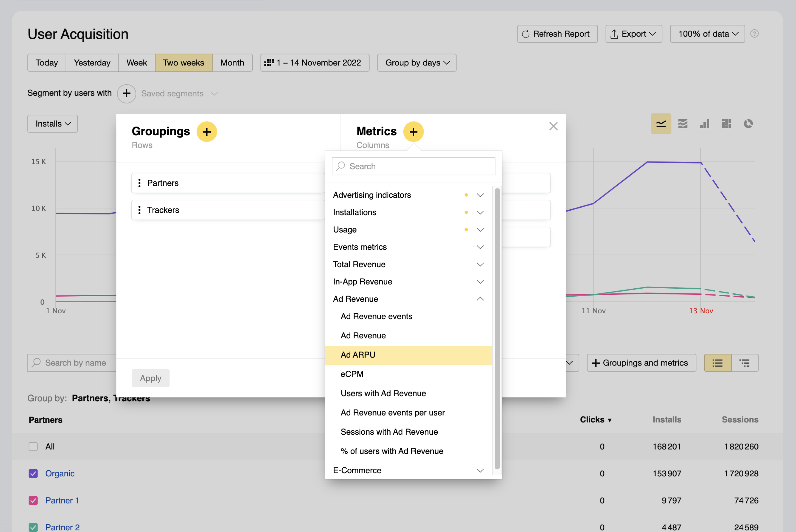Open the bar chart visualization icon

704,123
